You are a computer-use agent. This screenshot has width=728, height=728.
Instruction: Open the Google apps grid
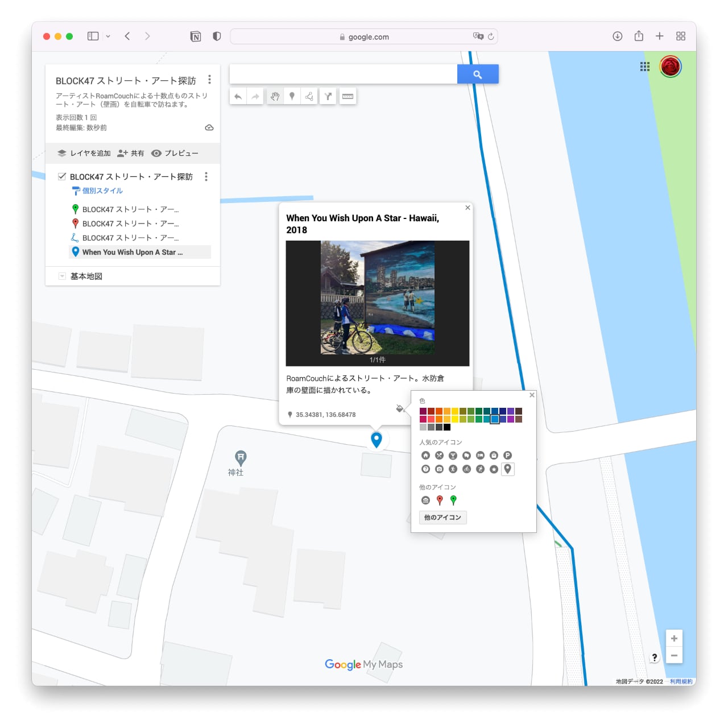click(644, 67)
